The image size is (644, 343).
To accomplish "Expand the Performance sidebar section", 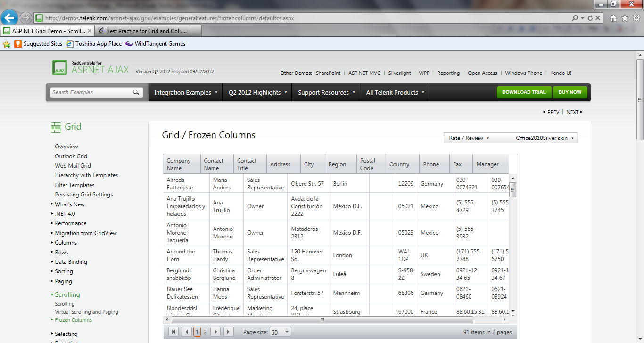I will pyautogui.click(x=69, y=223).
